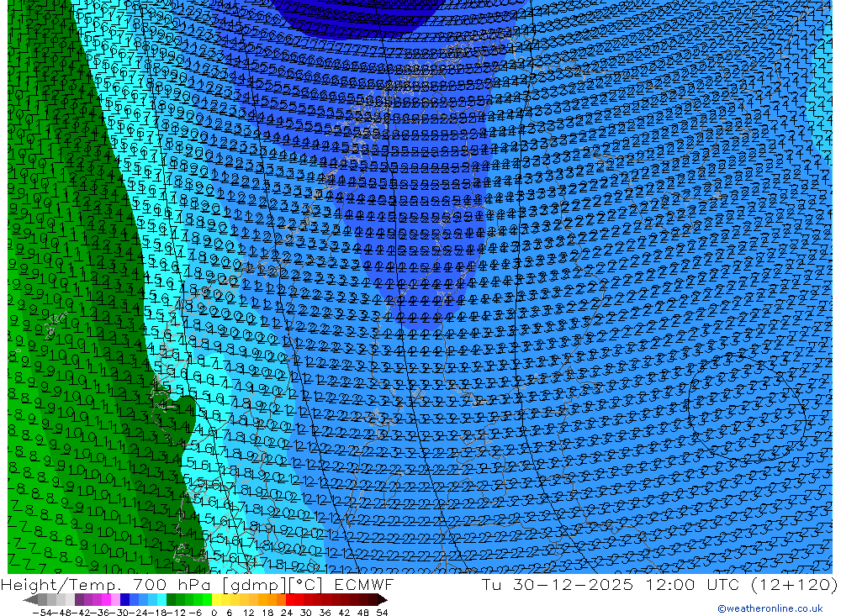Click the positive "54" label at the scale end

pos(382,613)
